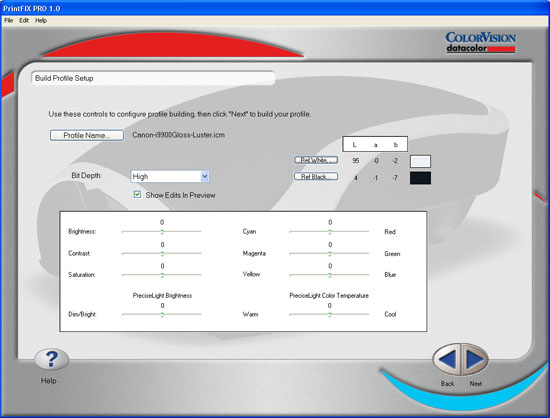Viewport: 550px width, 418px height.
Task: Toggle Show Edits In Preview checkbox
Action: 138,195
